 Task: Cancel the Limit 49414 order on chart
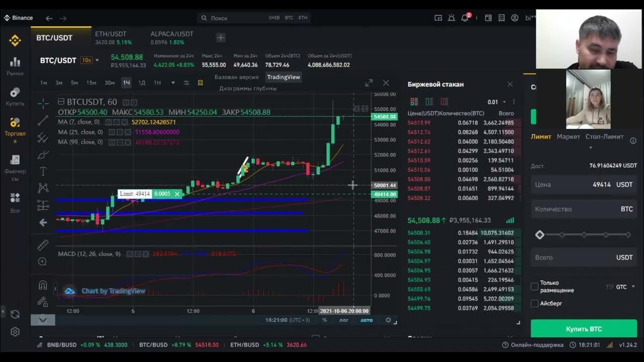pyautogui.click(x=177, y=194)
